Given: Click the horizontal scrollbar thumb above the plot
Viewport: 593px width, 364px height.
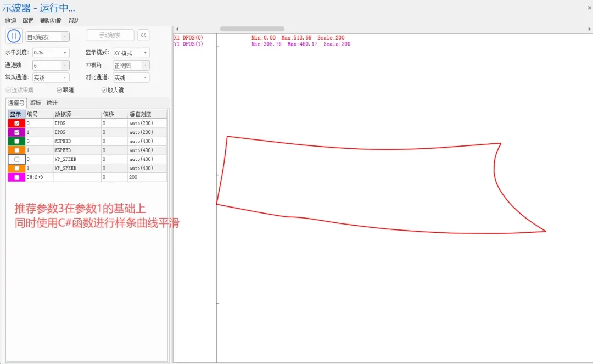Looking at the screenshot, I should [x=252, y=29].
